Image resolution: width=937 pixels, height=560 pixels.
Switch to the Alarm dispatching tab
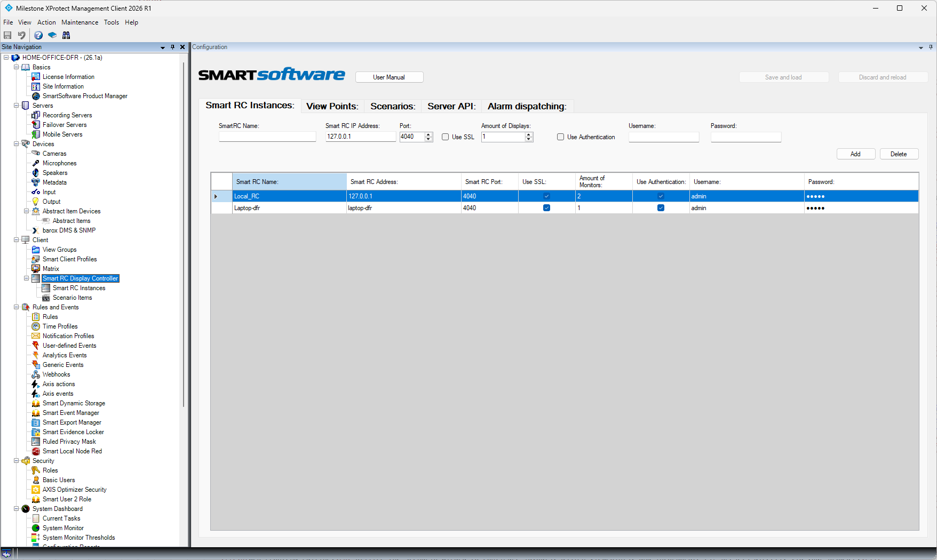coord(527,106)
